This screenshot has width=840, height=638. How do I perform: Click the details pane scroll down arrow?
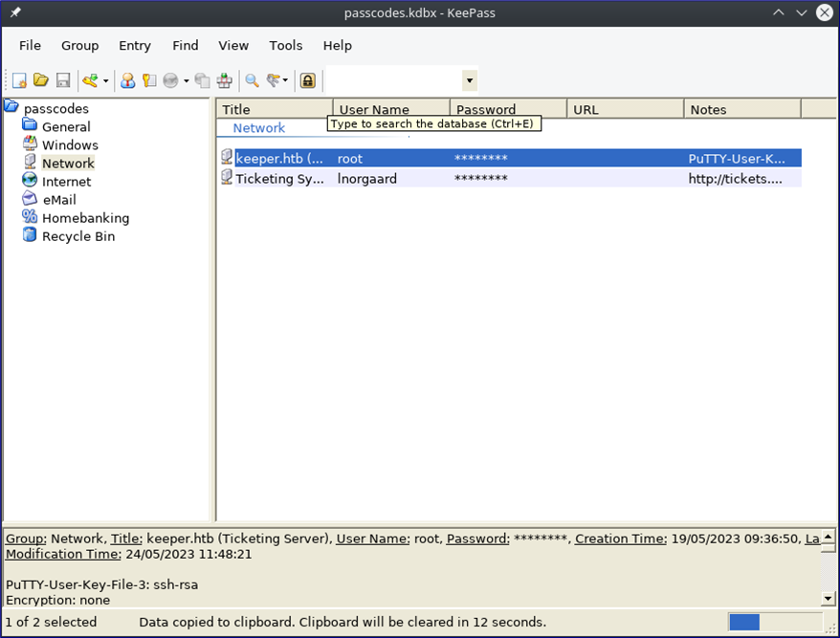pos(829,599)
